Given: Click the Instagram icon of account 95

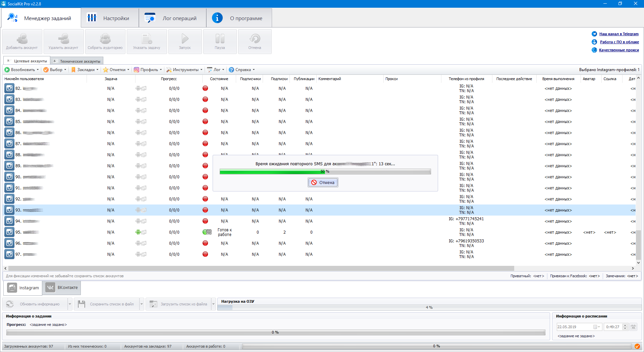Looking at the screenshot, I should tap(9, 232).
